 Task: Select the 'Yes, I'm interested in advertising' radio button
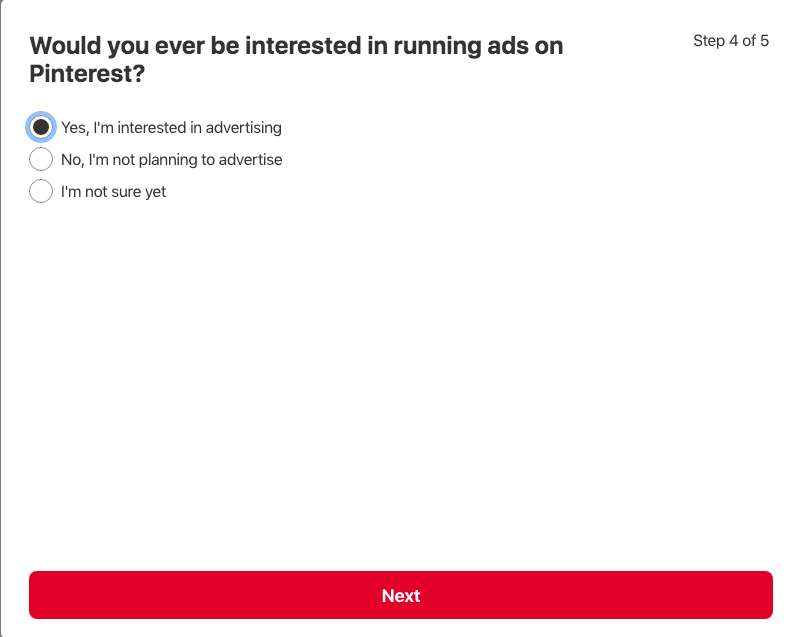(x=41, y=127)
